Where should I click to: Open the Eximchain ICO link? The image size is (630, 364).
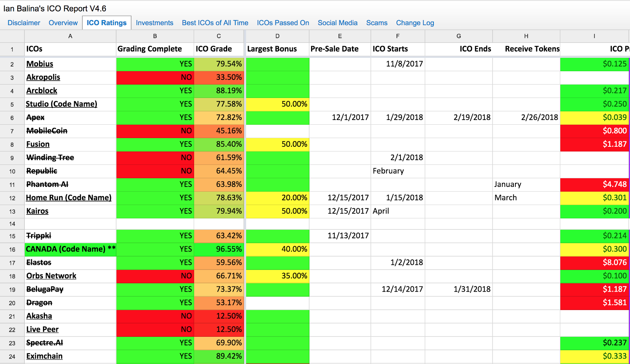tap(44, 356)
